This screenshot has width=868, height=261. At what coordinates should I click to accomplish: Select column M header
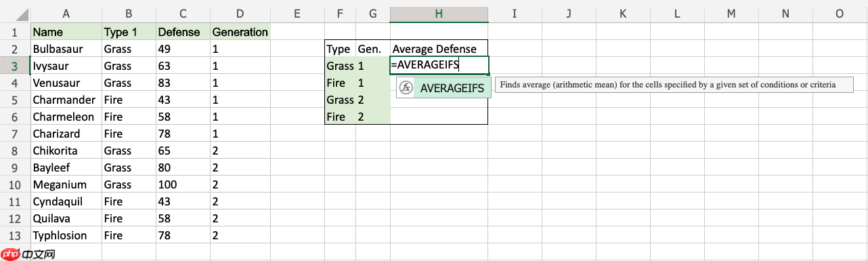click(732, 14)
